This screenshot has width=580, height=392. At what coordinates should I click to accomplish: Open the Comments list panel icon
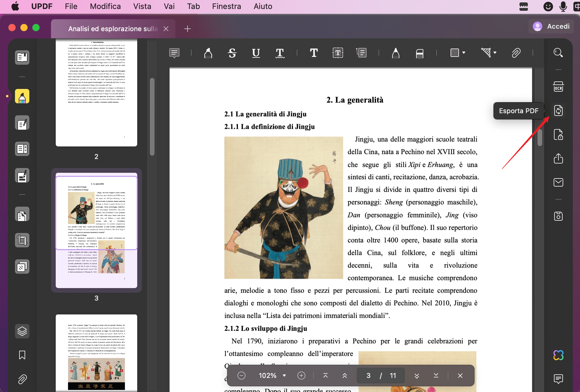558,379
